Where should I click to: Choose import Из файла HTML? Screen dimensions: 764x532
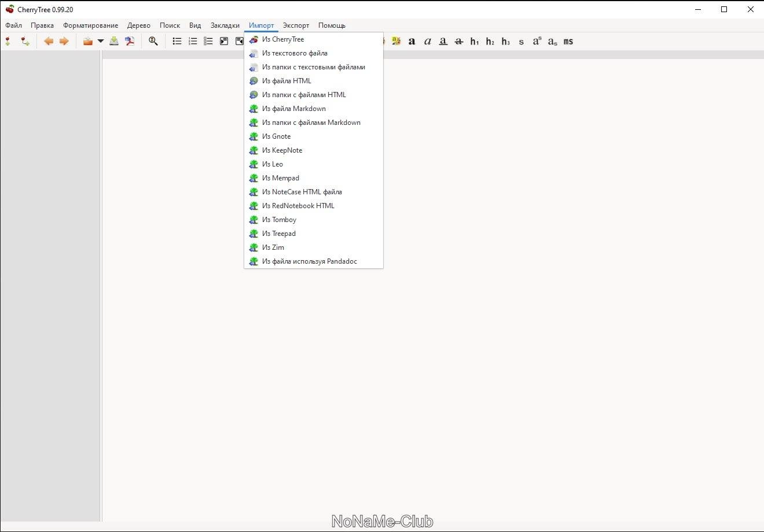coord(314,81)
